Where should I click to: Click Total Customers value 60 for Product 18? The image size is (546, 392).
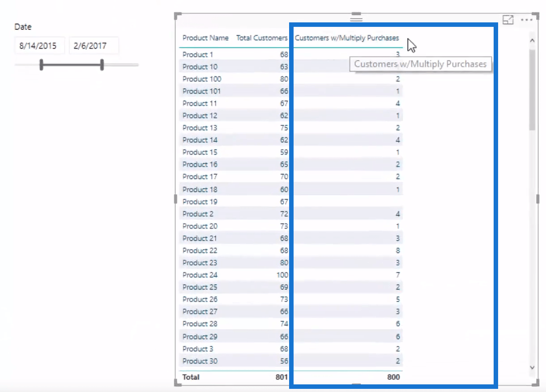point(284,189)
